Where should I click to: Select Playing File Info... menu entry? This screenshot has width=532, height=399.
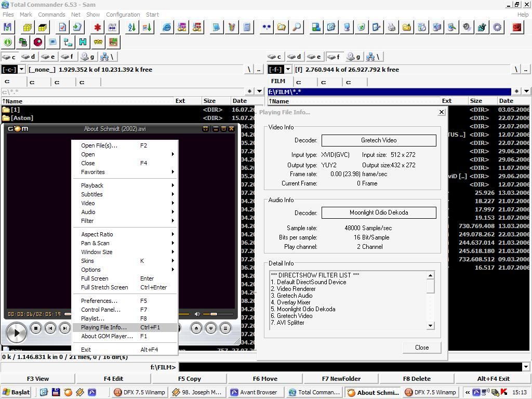[125, 327]
